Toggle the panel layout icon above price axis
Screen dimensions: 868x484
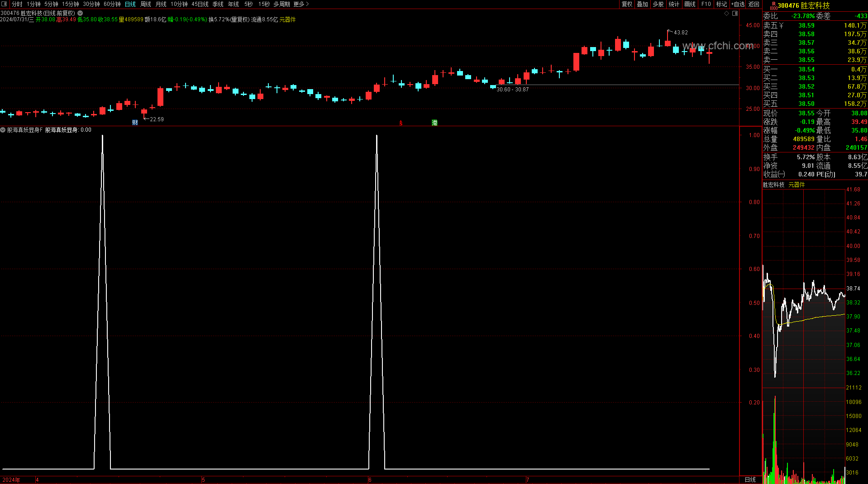(735, 14)
